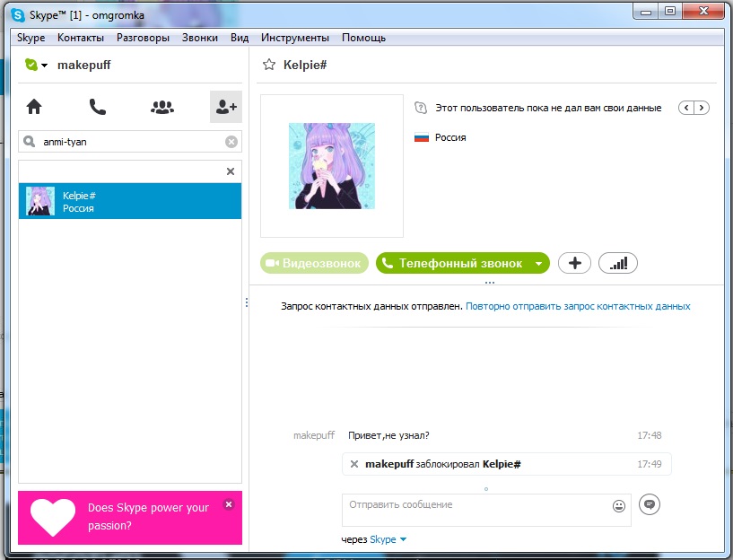
Task: Open the Инструменты menu
Action: coord(295,38)
